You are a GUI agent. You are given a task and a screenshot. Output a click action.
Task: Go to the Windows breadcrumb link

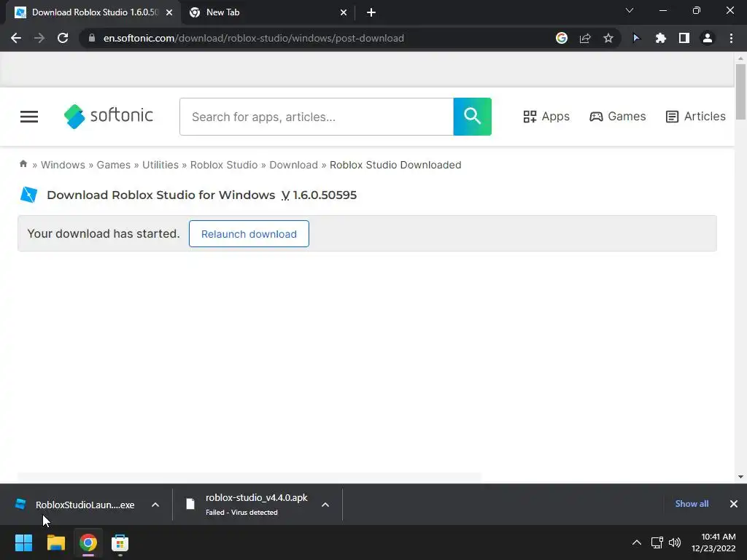pos(63,165)
